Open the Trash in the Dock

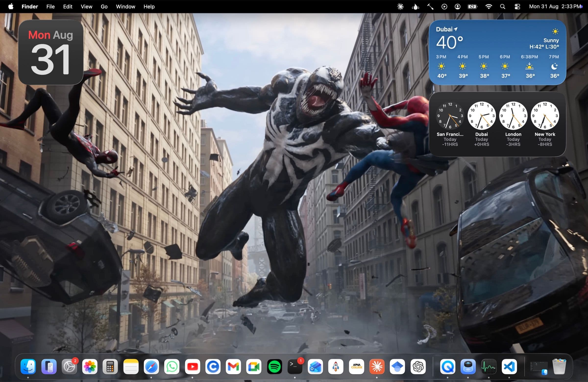tap(559, 366)
